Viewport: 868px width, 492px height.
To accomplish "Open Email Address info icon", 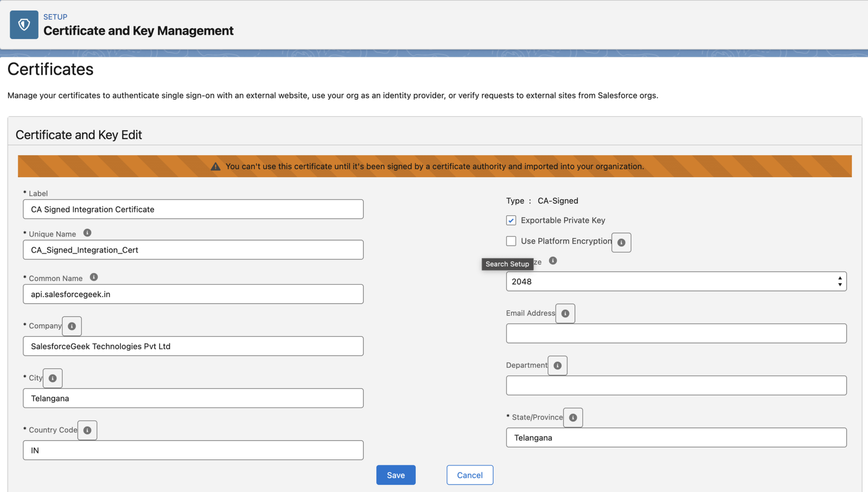I will coord(565,314).
